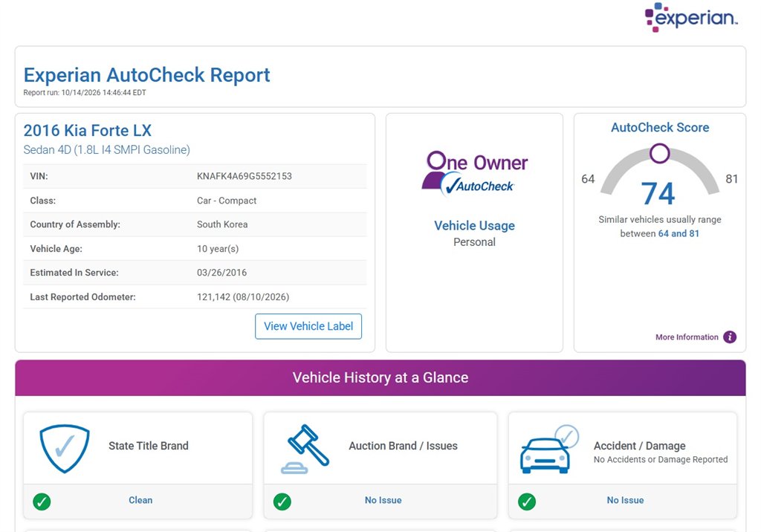Image resolution: width=761 pixels, height=532 pixels.
Task: Click the 2016 Kia Forte LX heading
Action: pyautogui.click(x=88, y=130)
